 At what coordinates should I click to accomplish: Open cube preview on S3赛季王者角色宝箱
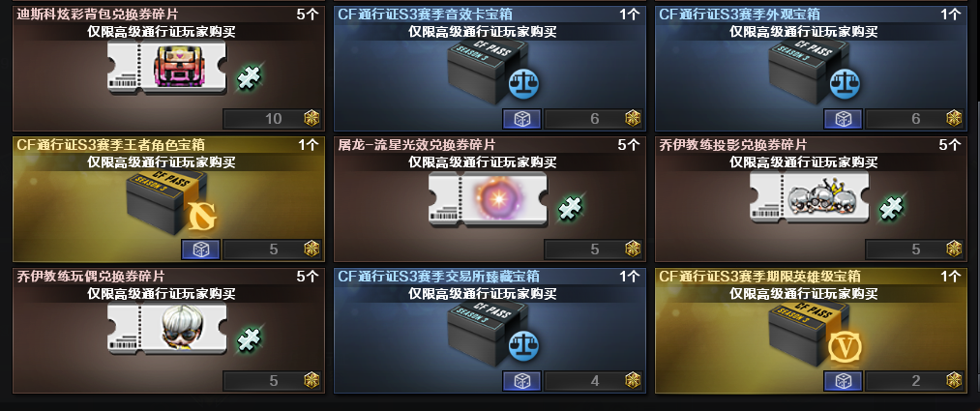[x=200, y=250]
